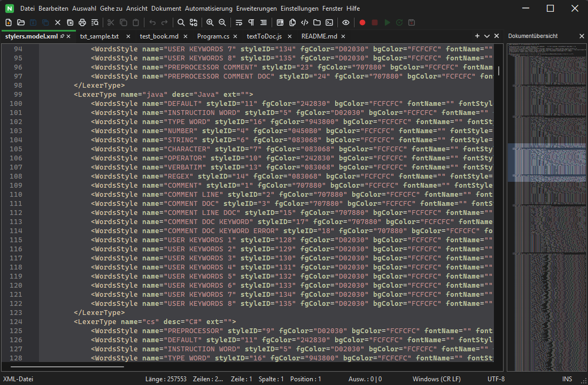Close the txt_sample.txt tab
Screen dimensions: 588x385
128,36
